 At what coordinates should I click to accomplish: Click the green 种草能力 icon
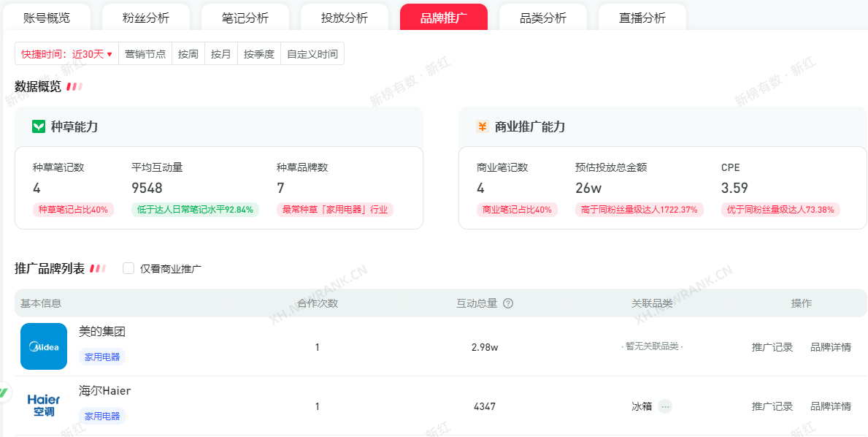(39, 126)
